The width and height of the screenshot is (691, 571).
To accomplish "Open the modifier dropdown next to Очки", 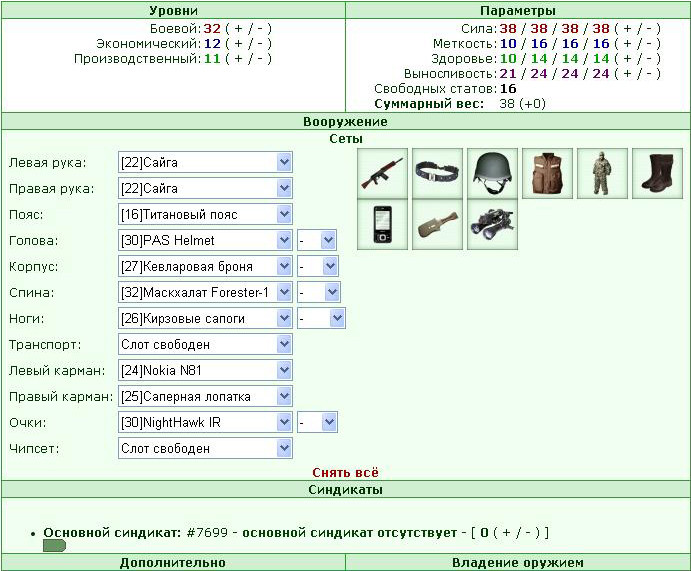I will point(317,423).
